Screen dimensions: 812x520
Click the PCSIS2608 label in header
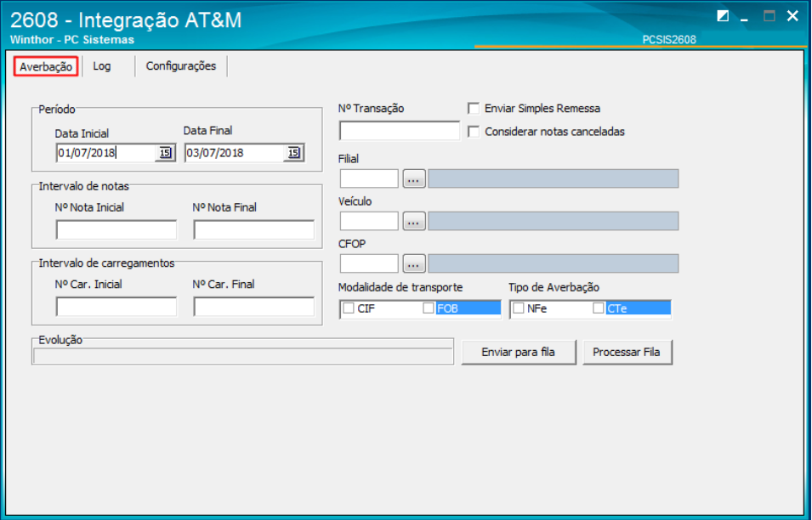[669, 39]
